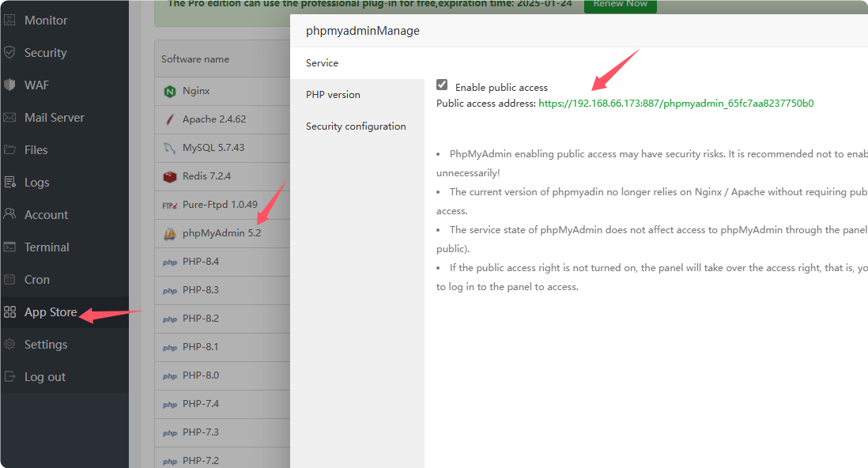Click the php icon beside PHP-8.2
This screenshot has width=868, height=468.
click(x=170, y=319)
